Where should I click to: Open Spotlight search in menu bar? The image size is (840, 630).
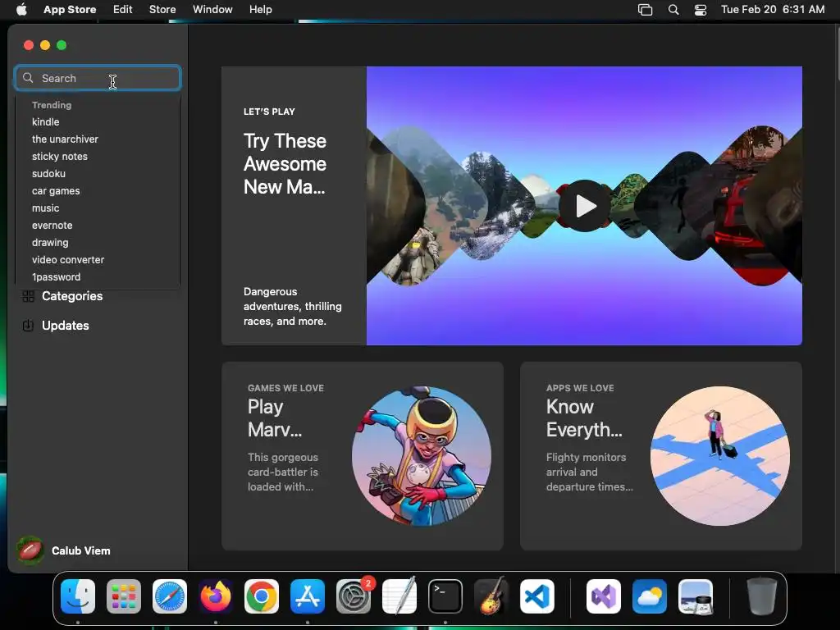point(673,10)
